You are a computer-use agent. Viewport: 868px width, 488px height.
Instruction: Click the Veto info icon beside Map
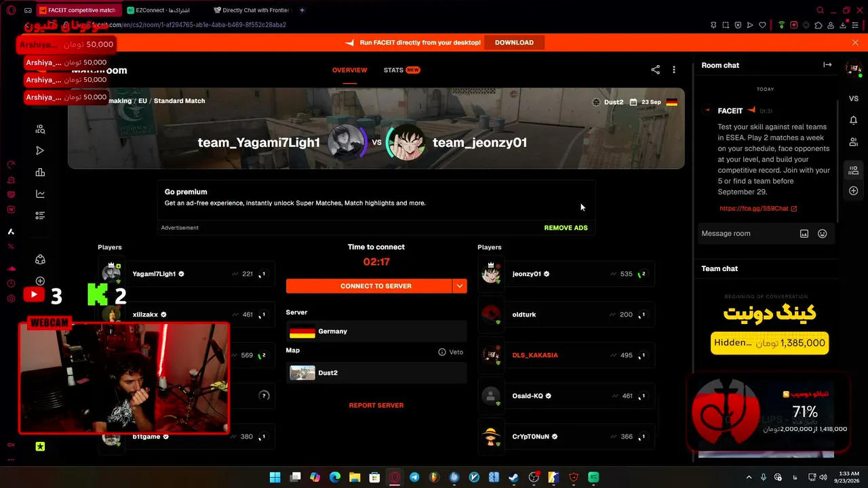click(x=442, y=352)
